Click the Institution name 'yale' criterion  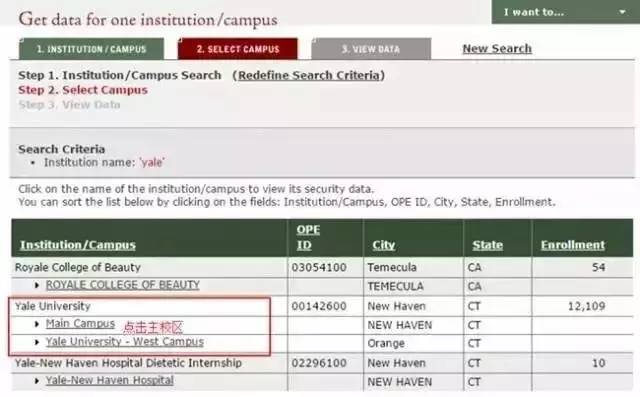pyautogui.click(x=104, y=162)
